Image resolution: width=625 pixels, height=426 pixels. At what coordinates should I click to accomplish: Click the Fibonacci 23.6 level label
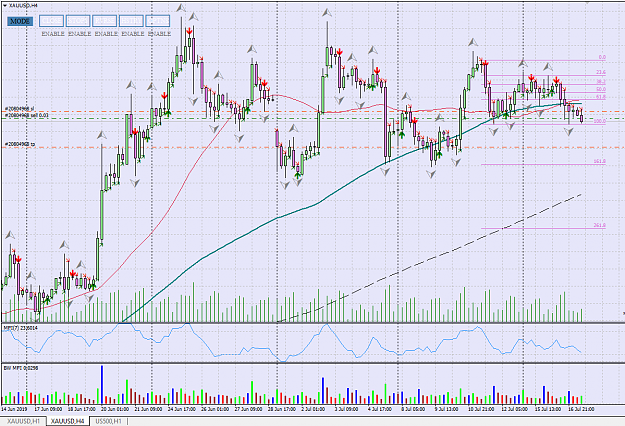[x=601, y=72]
